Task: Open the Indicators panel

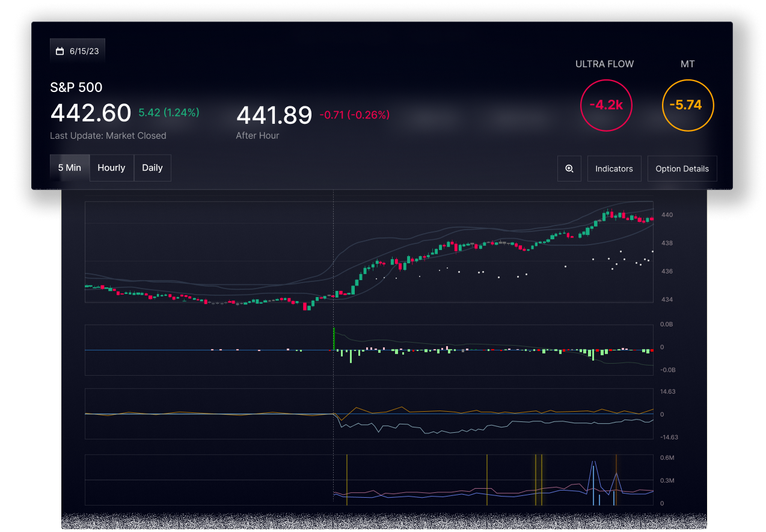Action: [614, 168]
